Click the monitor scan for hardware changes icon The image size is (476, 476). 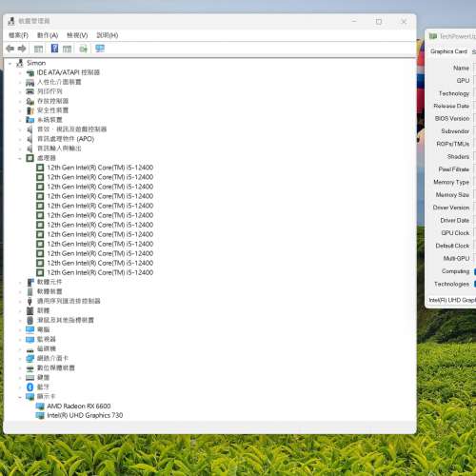[100, 49]
